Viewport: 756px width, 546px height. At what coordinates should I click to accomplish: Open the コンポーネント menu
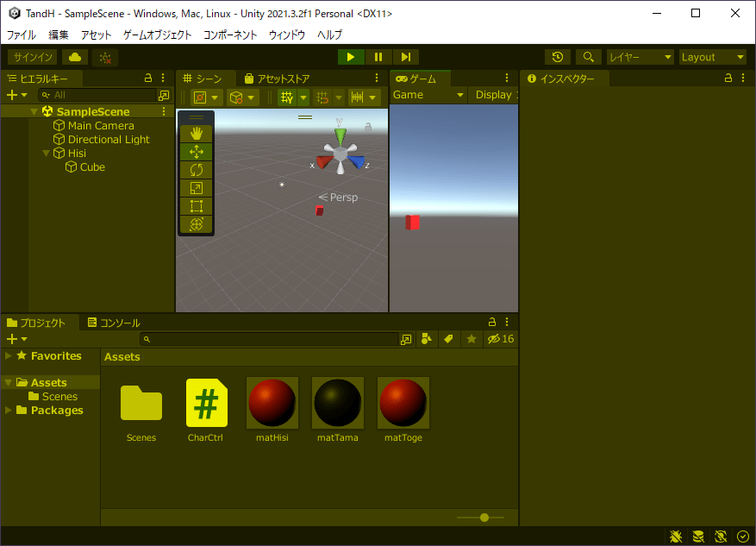[x=230, y=35]
